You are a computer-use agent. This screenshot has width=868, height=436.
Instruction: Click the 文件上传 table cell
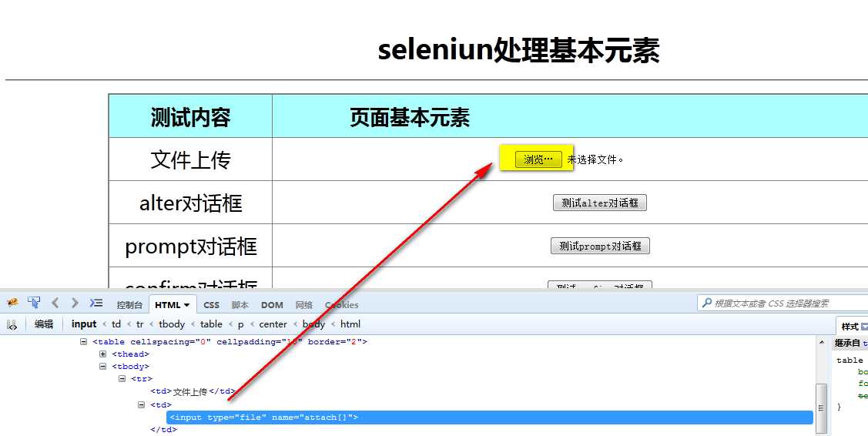point(190,159)
